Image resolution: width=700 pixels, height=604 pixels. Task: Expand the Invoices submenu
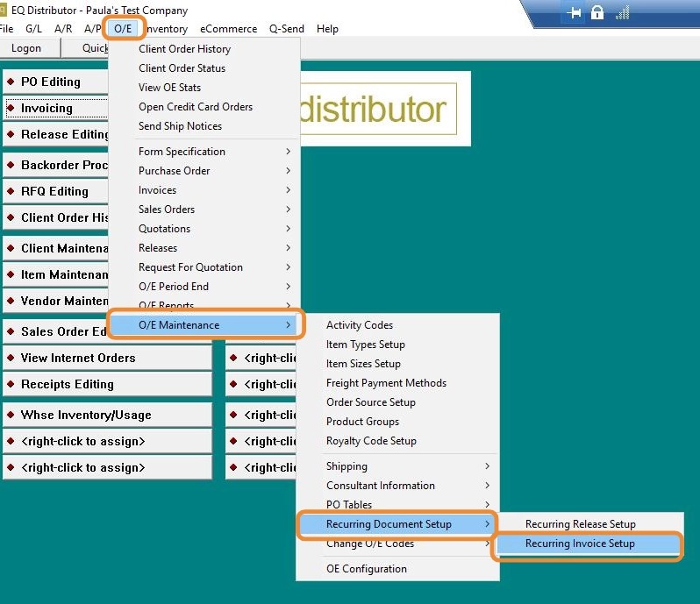[x=204, y=190]
